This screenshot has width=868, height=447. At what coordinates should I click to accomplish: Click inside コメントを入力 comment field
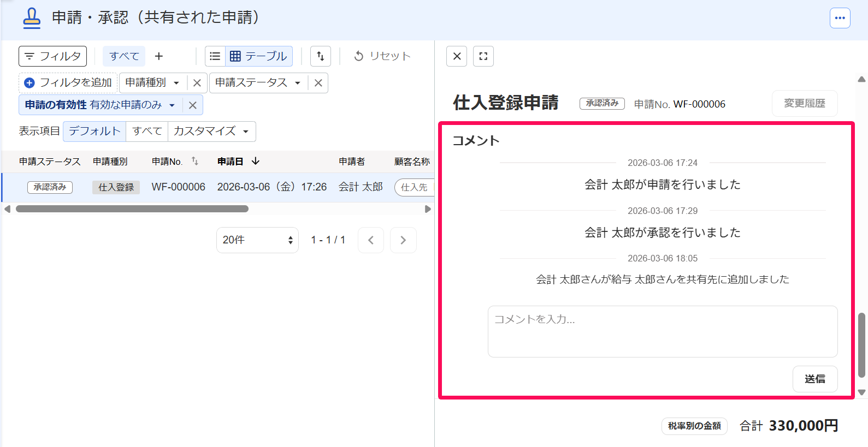coord(663,331)
